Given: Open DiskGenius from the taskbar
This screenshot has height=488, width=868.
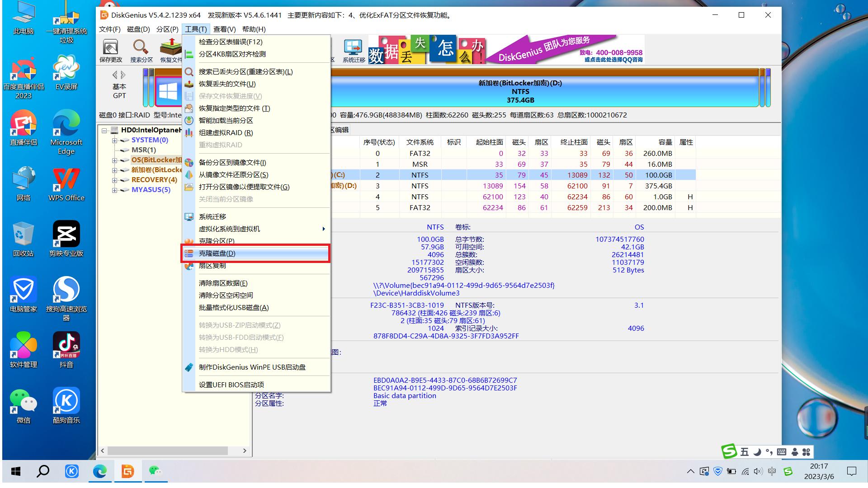Looking at the screenshot, I should point(127,471).
